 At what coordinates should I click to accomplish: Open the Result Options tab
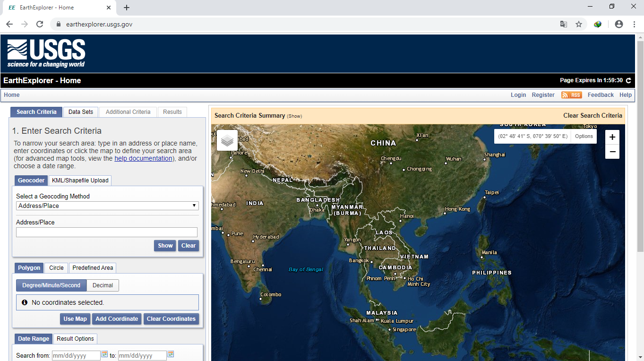point(76,339)
